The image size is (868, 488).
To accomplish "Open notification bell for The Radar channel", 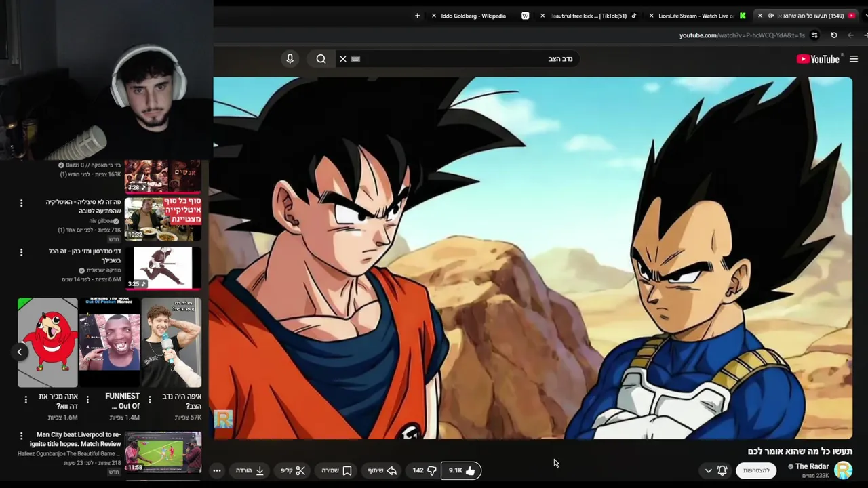I will (722, 470).
